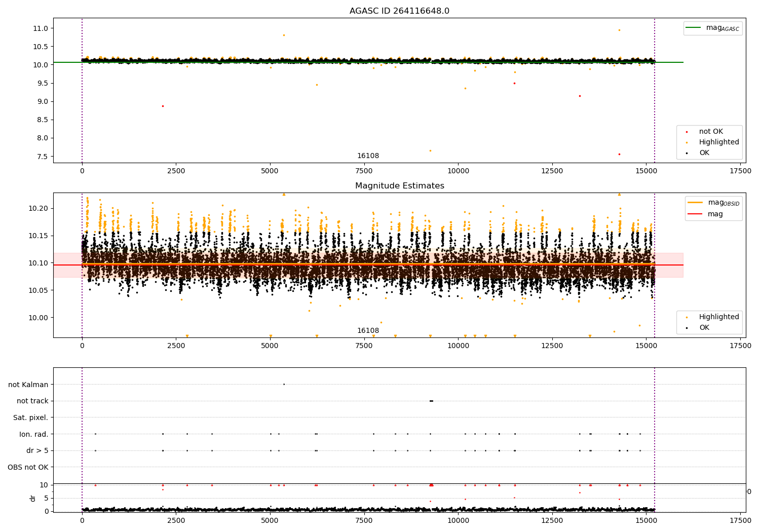The height and width of the screenshot is (532, 760).
Task: Click the red 'mag' legend line sample
Action: [695, 214]
